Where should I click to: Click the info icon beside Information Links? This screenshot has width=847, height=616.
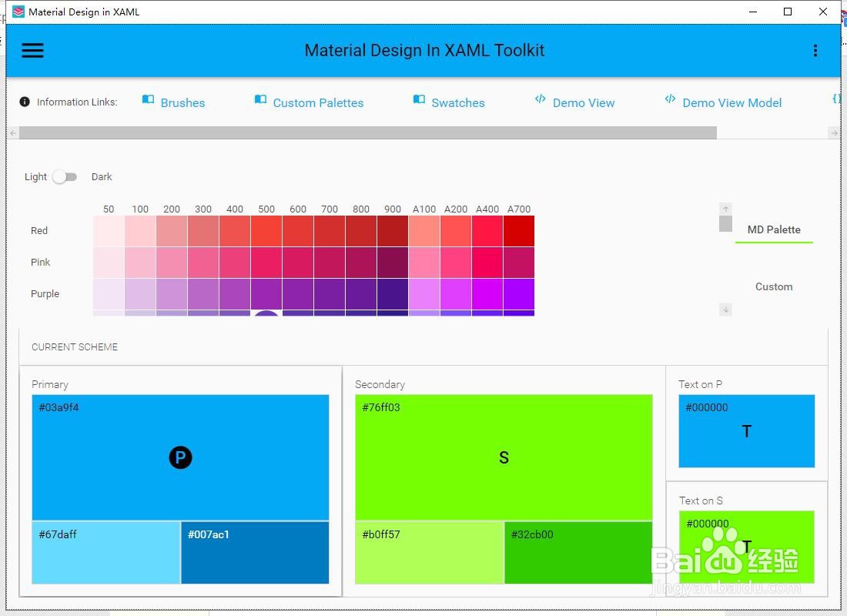pos(25,102)
